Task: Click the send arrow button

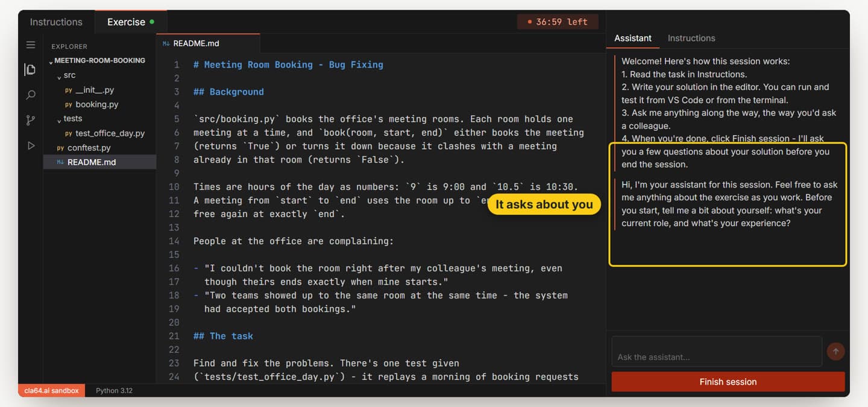Action: (x=836, y=351)
